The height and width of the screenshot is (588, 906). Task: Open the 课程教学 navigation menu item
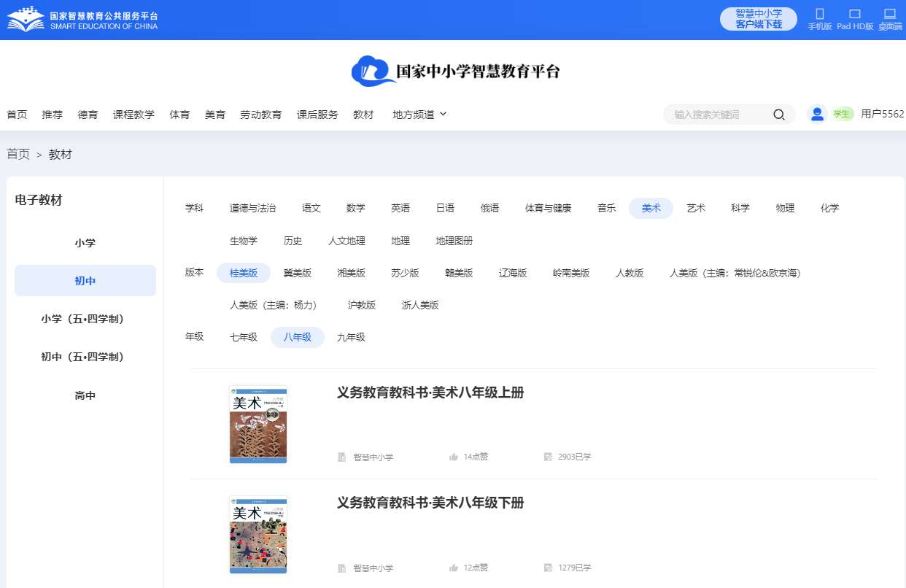coord(133,115)
